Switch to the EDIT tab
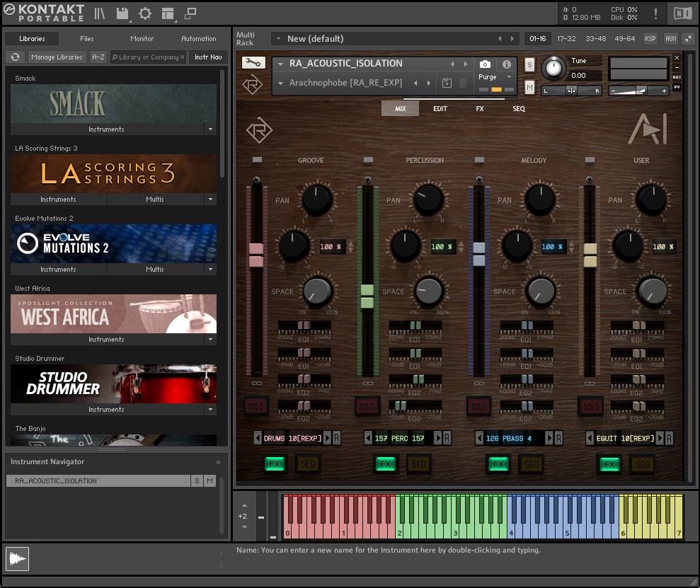This screenshot has height=588, width=700. click(440, 109)
